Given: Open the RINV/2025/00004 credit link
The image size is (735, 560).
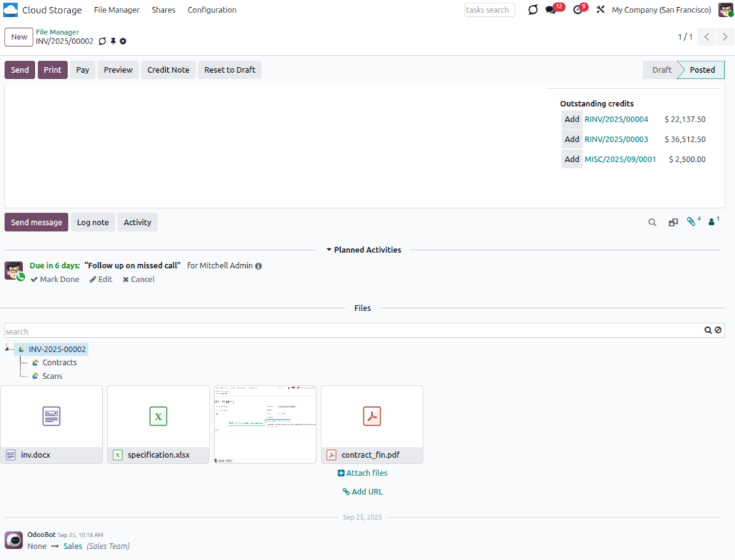Looking at the screenshot, I should (616, 119).
